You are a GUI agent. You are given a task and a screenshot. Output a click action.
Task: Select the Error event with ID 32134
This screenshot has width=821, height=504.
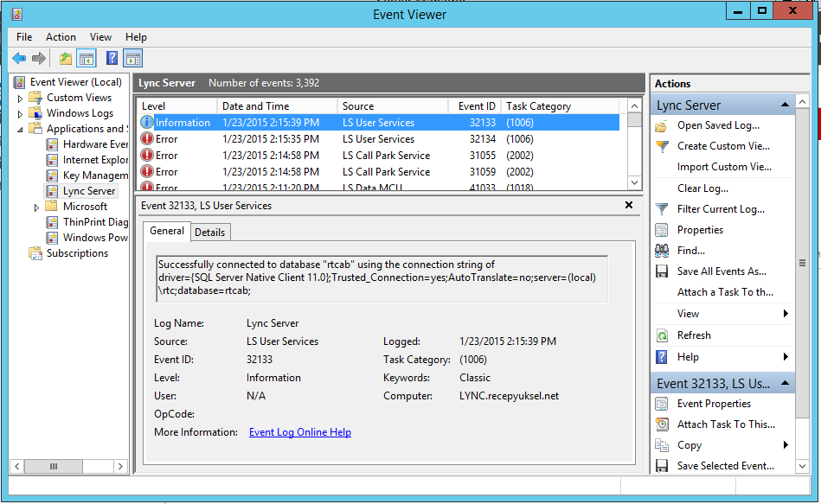(x=378, y=139)
